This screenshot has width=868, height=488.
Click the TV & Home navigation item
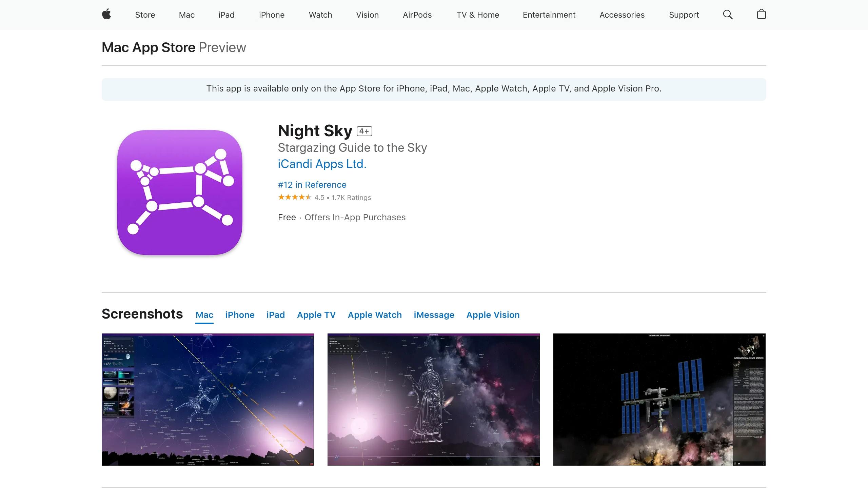477,15
